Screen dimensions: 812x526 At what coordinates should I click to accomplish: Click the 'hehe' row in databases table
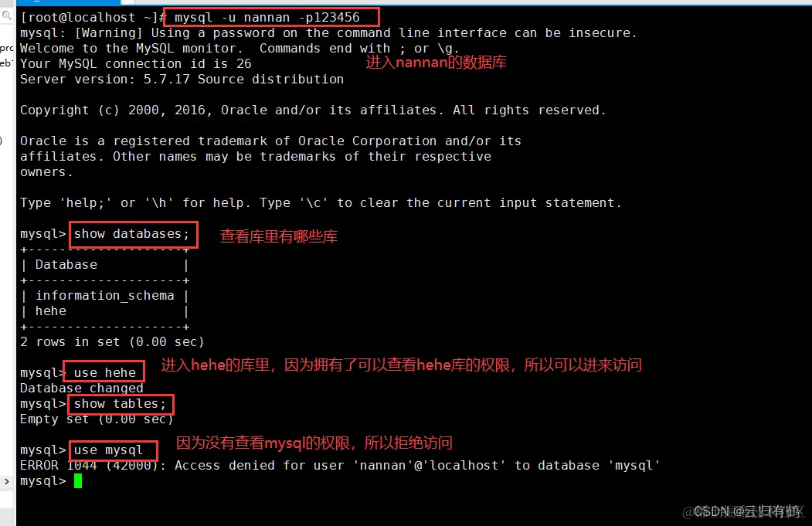tap(51, 311)
